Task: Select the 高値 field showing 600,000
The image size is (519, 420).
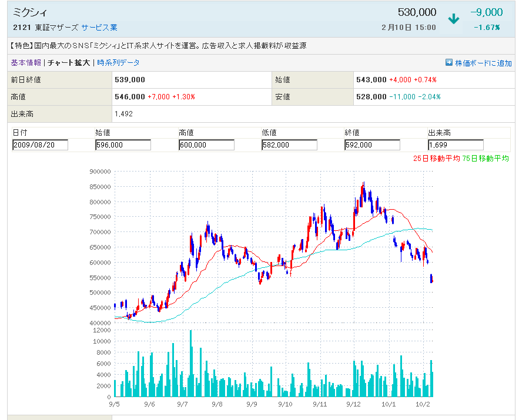Action: click(206, 145)
